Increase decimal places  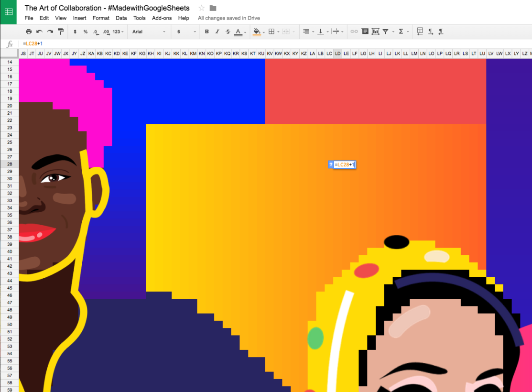click(106, 32)
